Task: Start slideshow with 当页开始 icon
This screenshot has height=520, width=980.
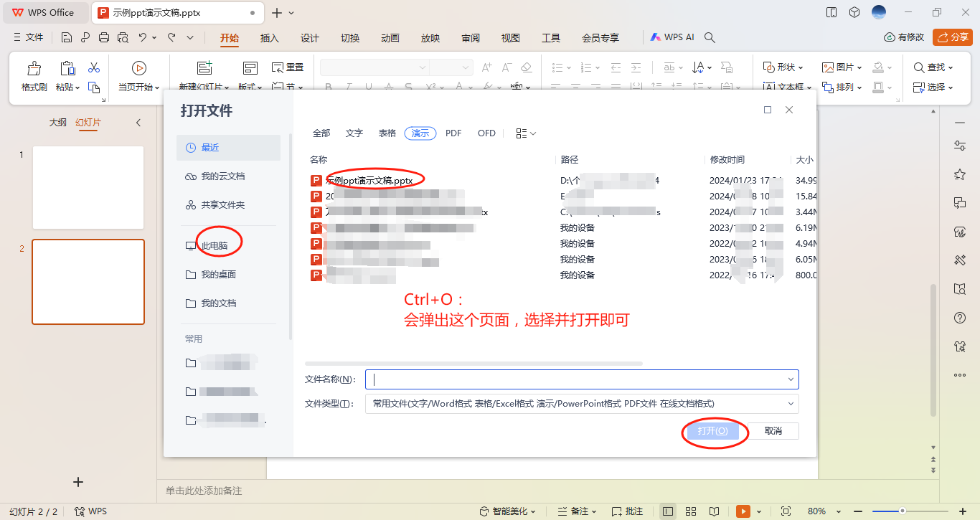Action: coord(138,69)
